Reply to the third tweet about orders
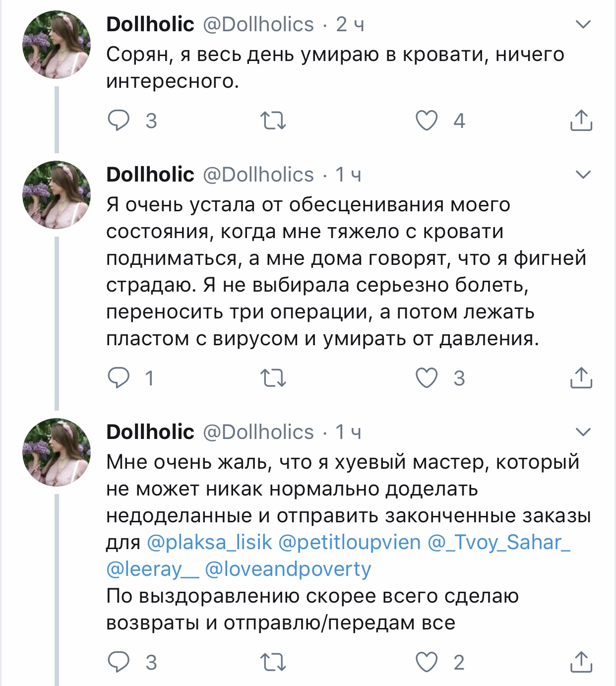The height and width of the screenshot is (686, 616). (x=119, y=662)
